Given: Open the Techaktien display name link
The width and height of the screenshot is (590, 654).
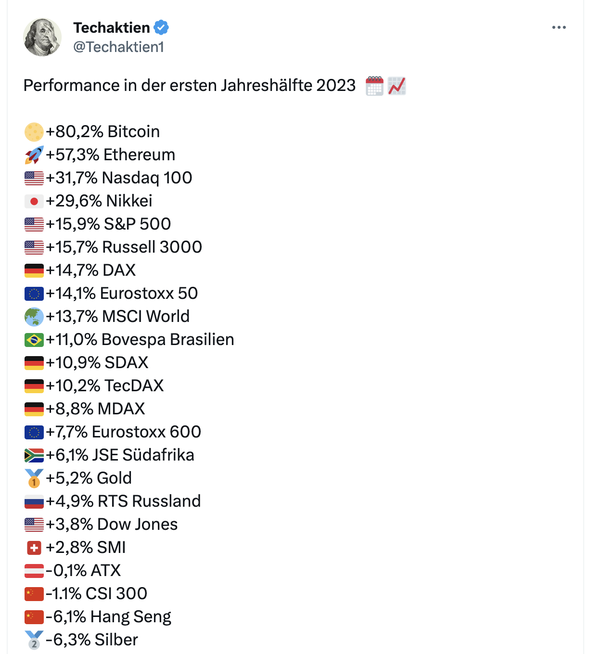Looking at the screenshot, I should click(x=111, y=28).
